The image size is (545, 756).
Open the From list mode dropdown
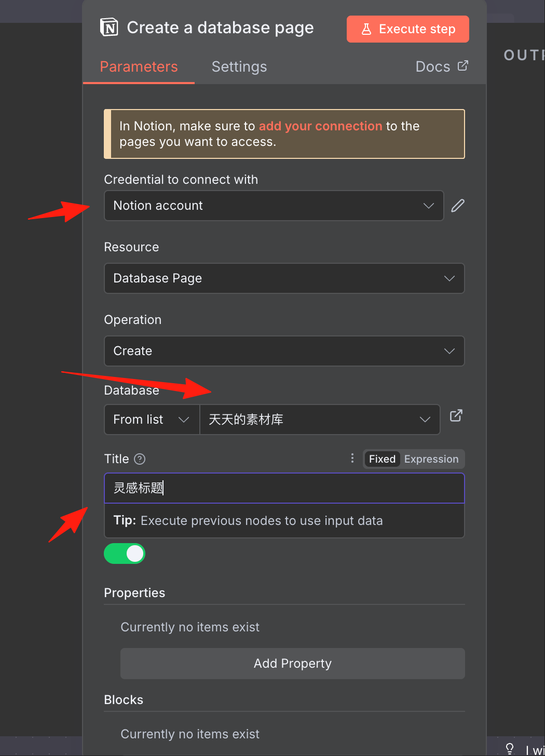point(152,420)
